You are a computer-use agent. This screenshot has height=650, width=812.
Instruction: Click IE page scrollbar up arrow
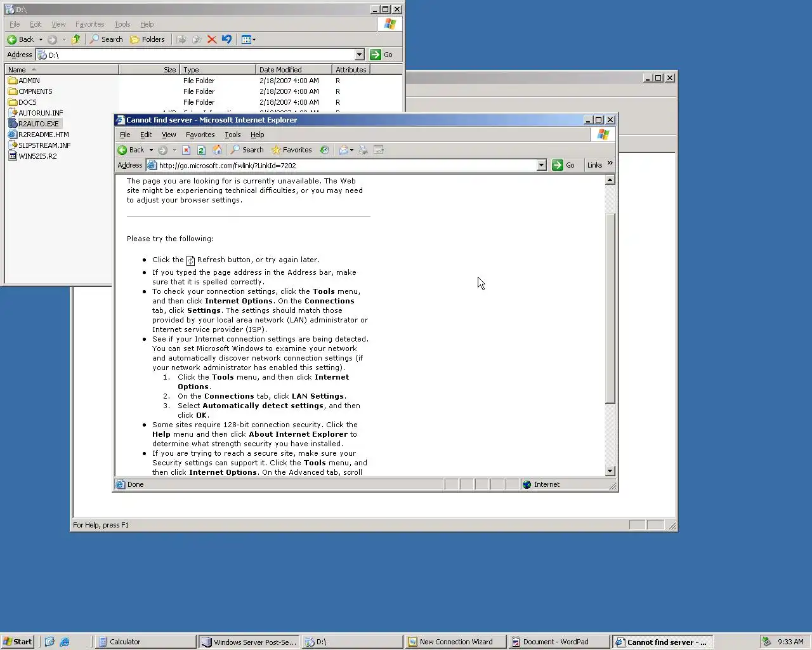click(610, 180)
